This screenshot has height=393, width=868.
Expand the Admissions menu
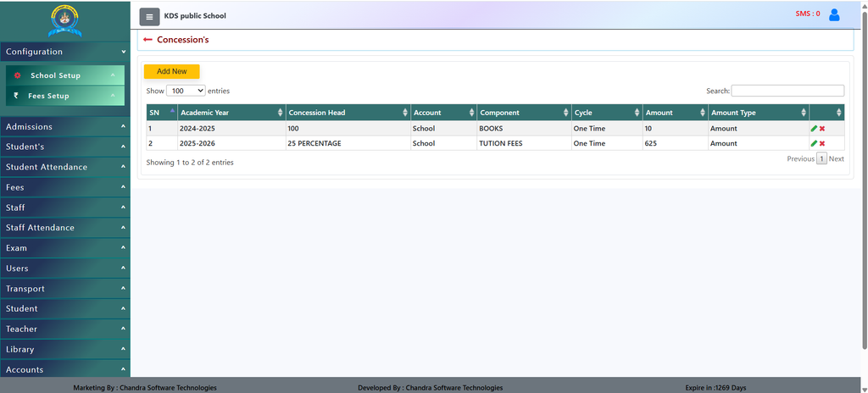click(65, 127)
